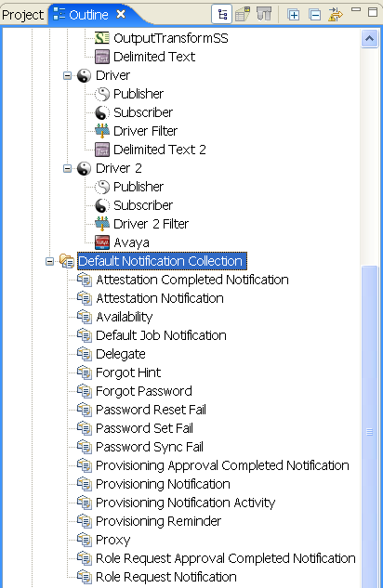Switch to the Project tab
383x588 pixels.
point(23,15)
